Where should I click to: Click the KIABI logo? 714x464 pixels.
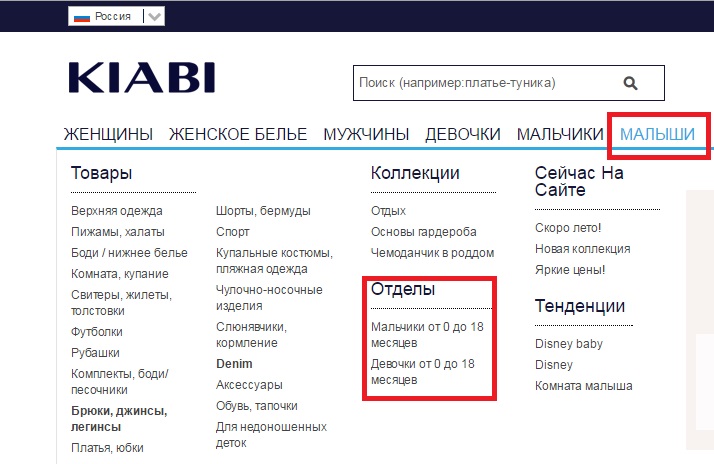(x=141, y=79)
